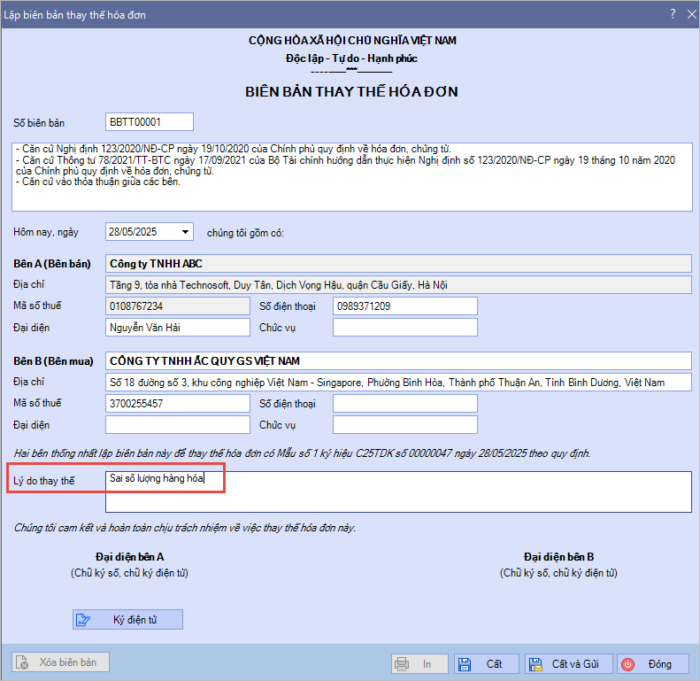
Task: Close dialog with Đóng button
Action: pyautogui.click(x=648, y=663)
